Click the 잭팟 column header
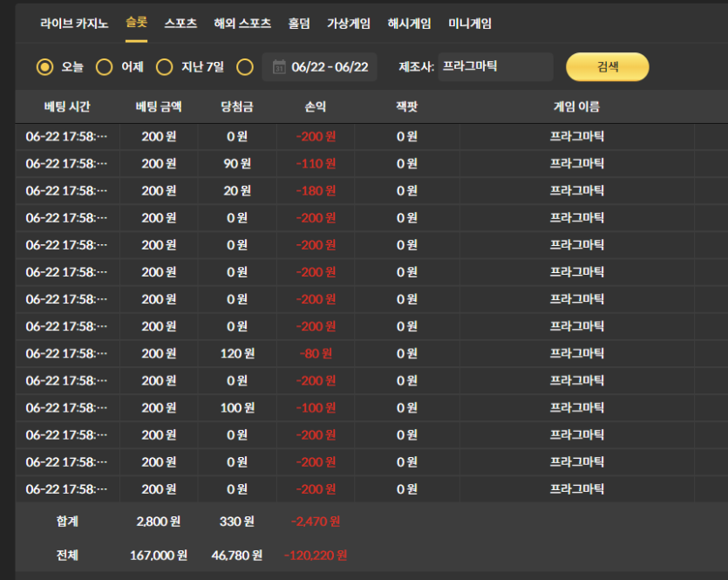728x580 pixels. coord(406,106)
